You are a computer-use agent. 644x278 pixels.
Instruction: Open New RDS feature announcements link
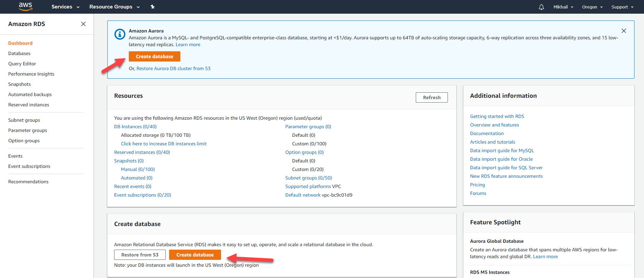pos(506,176)
